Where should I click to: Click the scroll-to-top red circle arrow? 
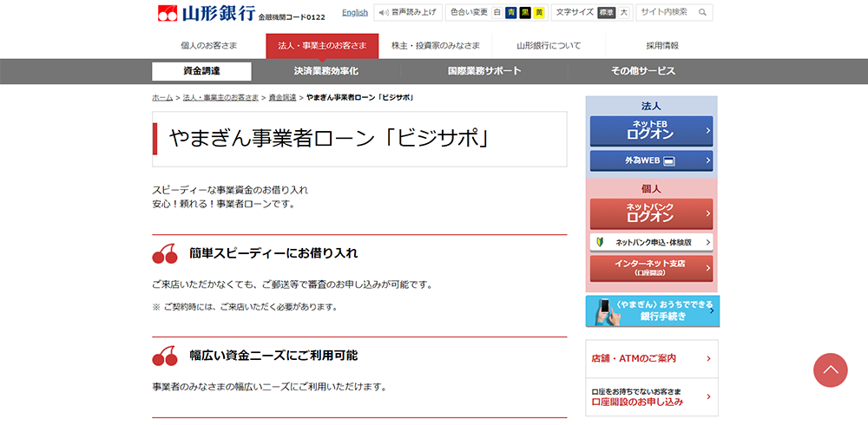[x=831, y=370]
